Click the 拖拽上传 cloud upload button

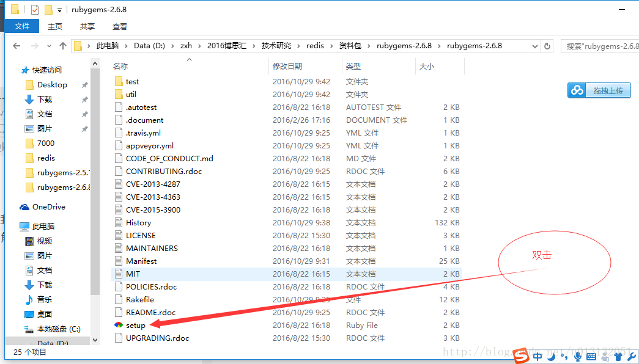click(x=599, y=90)
